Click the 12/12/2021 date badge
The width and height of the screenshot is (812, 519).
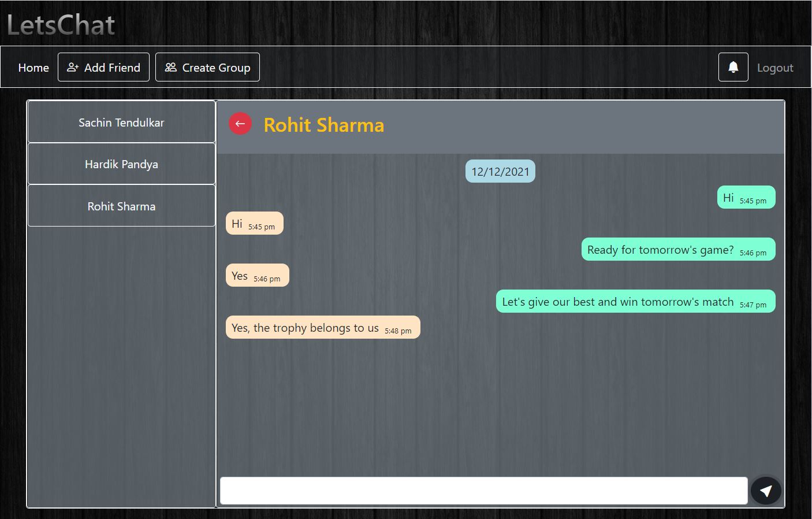tap(500, 172)
